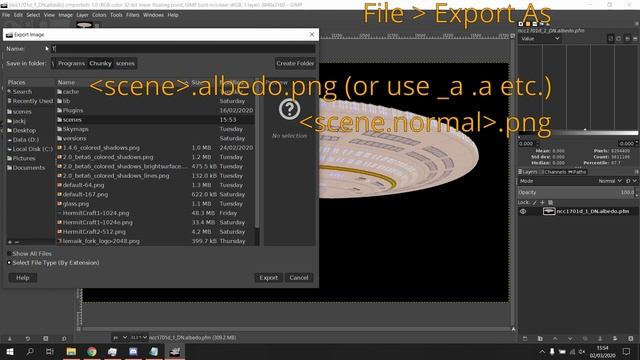This screenshot has height=360, width=640.
Task: Open the Windows menu
Action: click(x=153, y=15)
